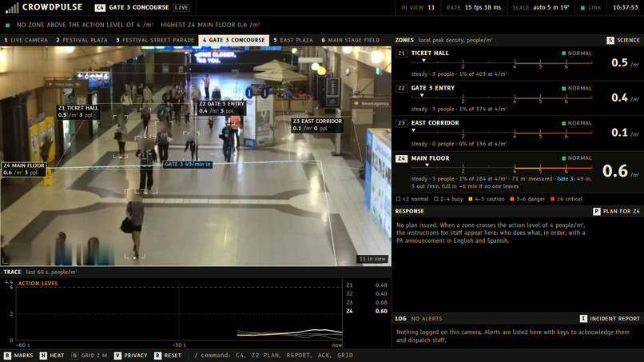Click Main Floor density scale marker
The image size is (644, 362).
[x=427, y=165]
